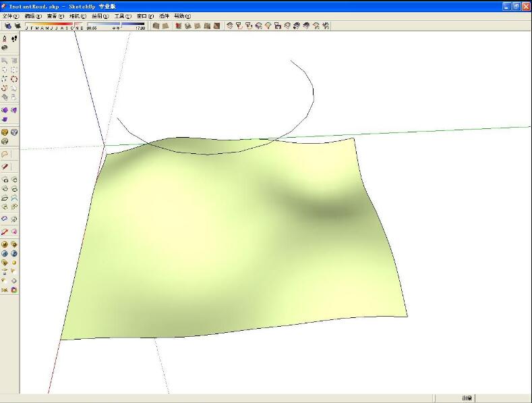Select the red diagonal arrow line icon
The image size is (532, 403).
(5, 232)
